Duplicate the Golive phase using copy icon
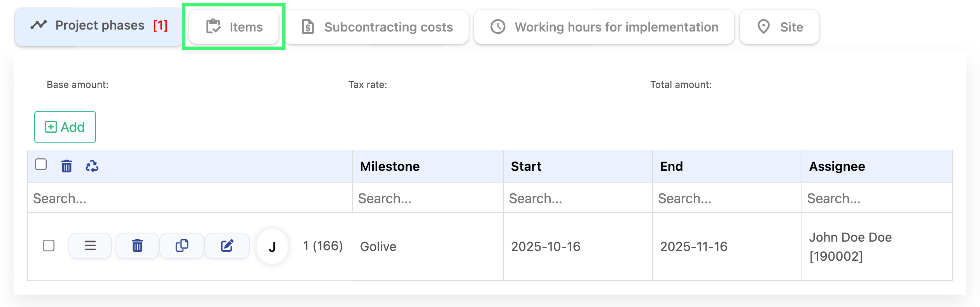Screen dimensions: 980x307 pyautogui.click(x=182, y=246)
